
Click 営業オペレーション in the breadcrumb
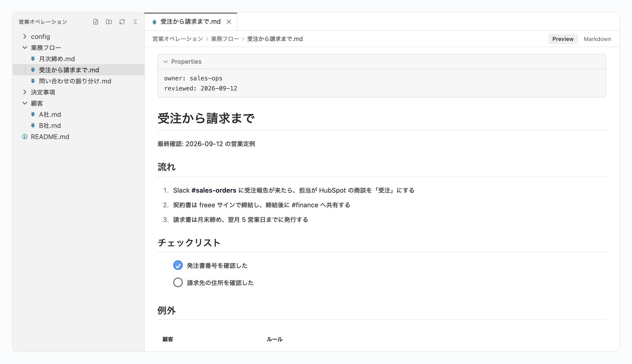coord(178,39)
